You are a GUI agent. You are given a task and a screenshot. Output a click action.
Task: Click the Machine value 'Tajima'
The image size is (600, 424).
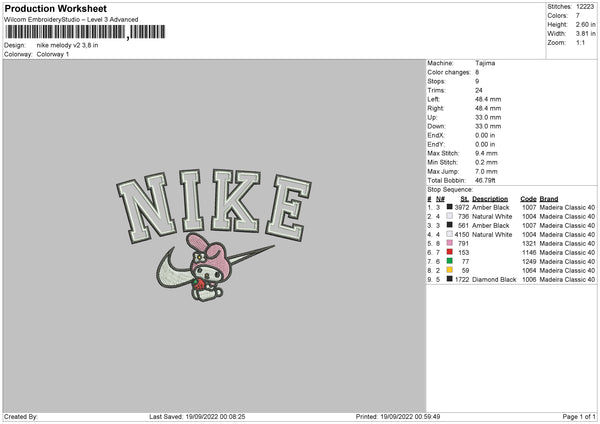[x=485, y=63]
